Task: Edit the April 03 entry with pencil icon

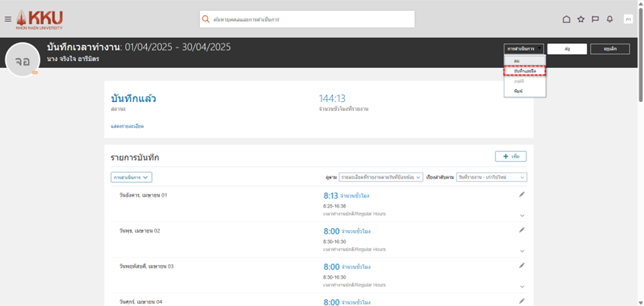Action: click(521, 266)
